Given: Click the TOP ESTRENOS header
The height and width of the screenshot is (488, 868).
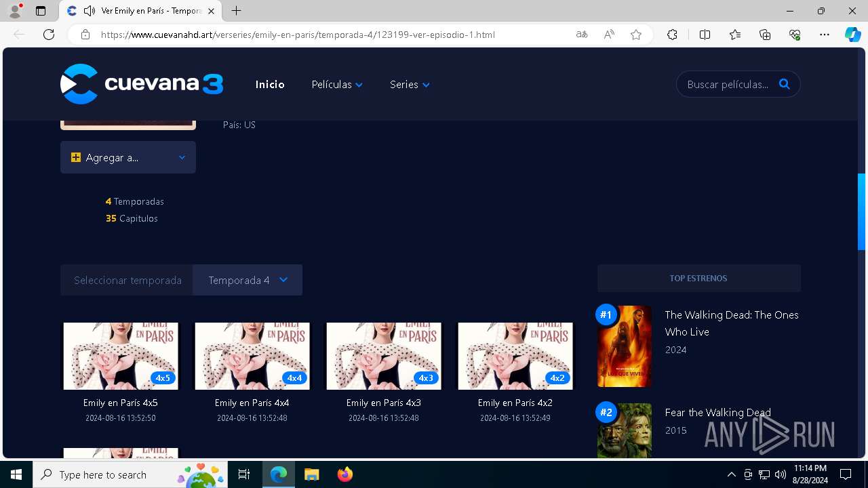Looking at the screenshot, I should click(x=698, y=278).
